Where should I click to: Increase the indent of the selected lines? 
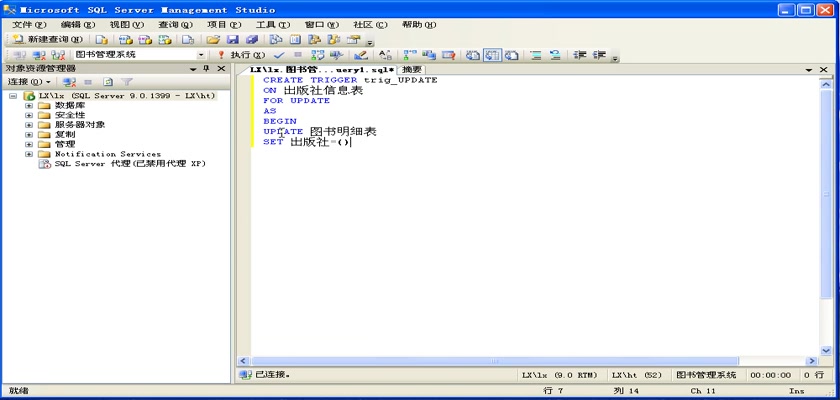tap(599, 55)
